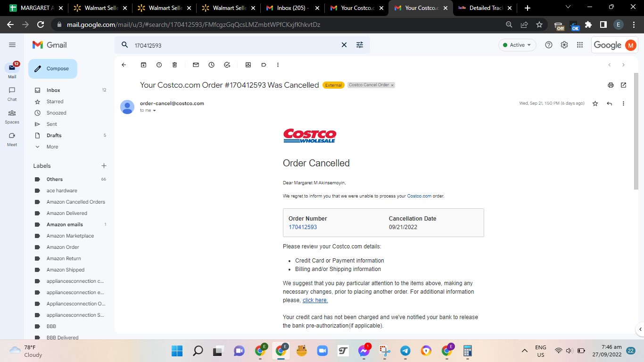Viewport: 644px width, 362px height.
Task: Star this email from order-cancel@costco.com
Action: (595, 104)
